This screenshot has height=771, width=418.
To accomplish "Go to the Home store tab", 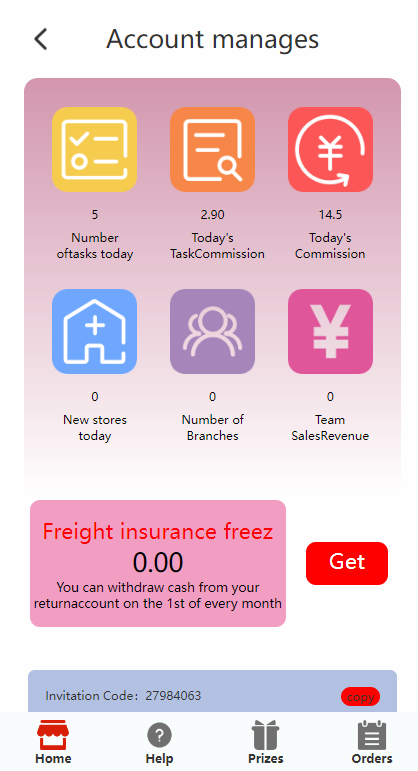I will click(53, 742).
